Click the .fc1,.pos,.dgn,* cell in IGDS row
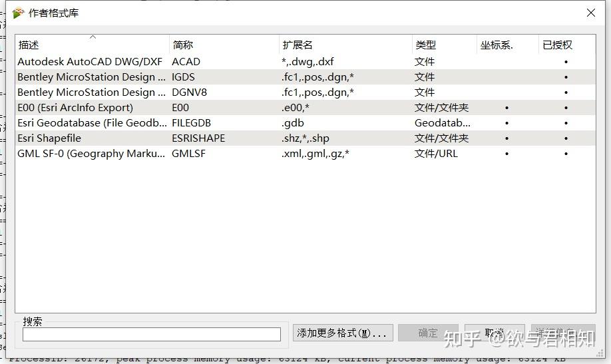The width and height of the screenshot is (611, 364). click(317, 77)
